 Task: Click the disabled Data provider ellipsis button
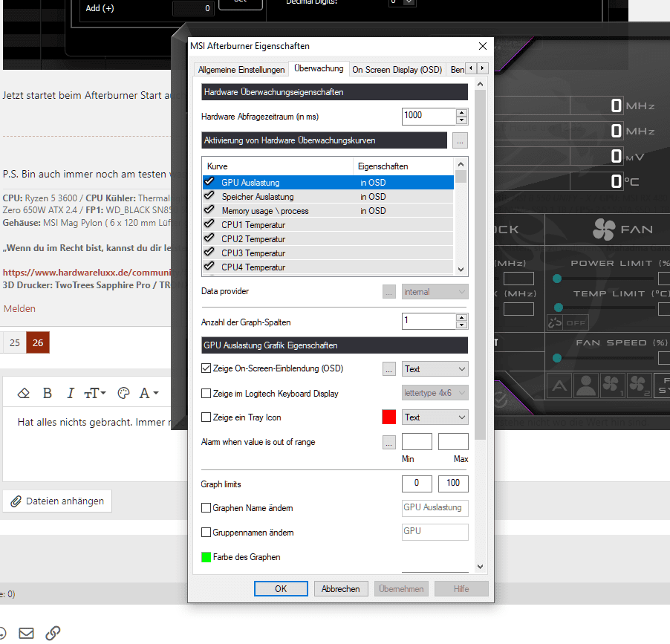[x=388, y=292]
